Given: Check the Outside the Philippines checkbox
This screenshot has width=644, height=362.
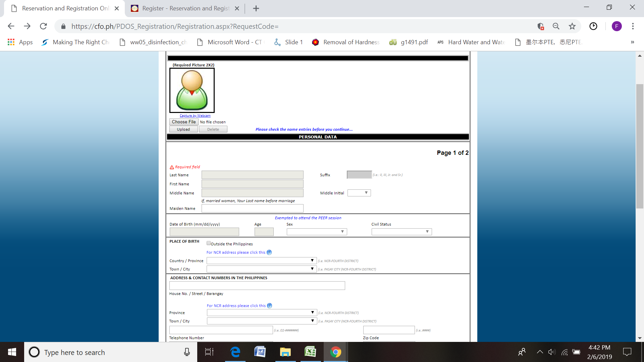Looking at the screenshot, I should click(x=209, y=243).
